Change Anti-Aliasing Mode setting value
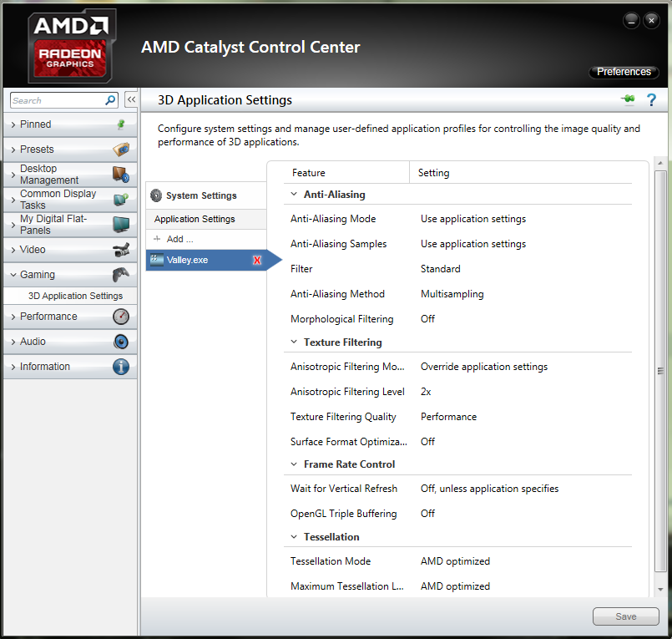 (473, 219)
